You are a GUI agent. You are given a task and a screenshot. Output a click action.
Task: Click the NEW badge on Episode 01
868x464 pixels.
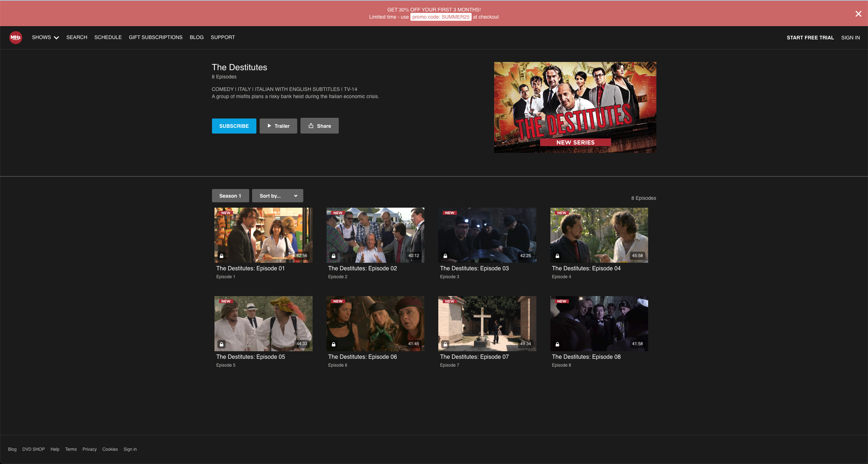(226, 213)
